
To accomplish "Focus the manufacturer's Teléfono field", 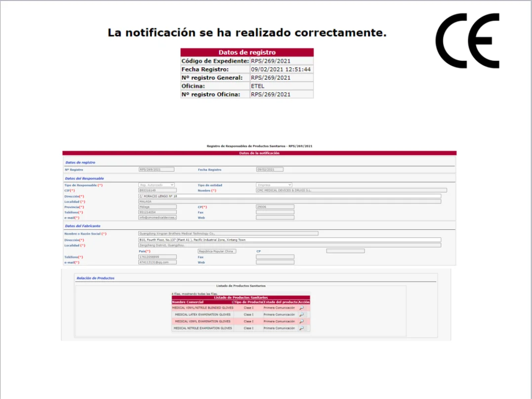I will (157, 257).
